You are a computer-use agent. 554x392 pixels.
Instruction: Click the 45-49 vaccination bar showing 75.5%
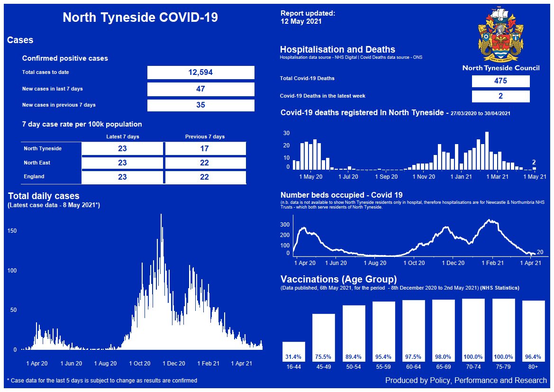(x=324, y=337)
